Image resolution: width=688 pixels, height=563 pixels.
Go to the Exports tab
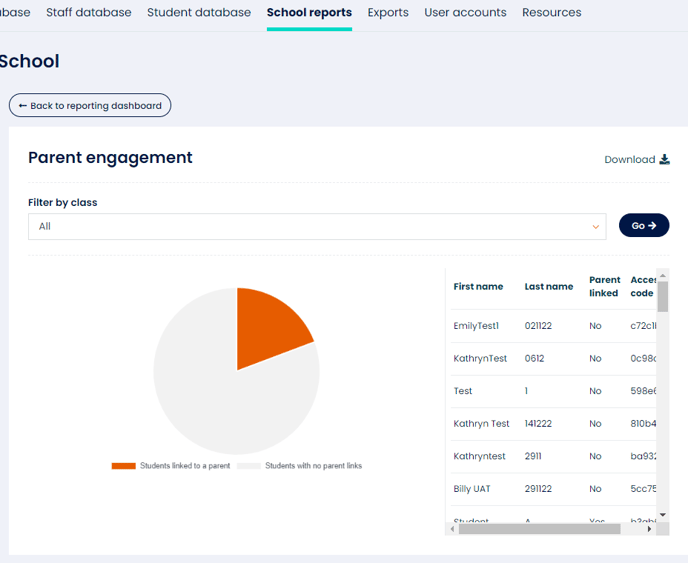[387, 13]
